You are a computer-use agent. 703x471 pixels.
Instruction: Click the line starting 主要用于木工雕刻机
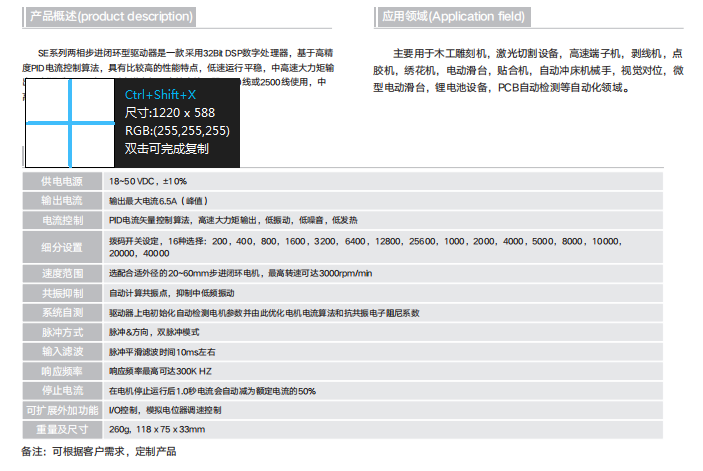[x=538, y=54]
